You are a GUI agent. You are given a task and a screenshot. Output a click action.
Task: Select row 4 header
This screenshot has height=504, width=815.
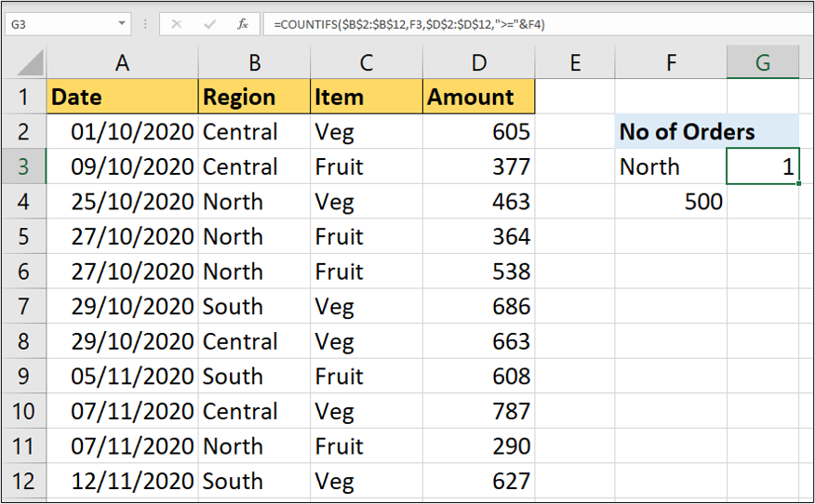pyautogui.click(x=23, y=202)
